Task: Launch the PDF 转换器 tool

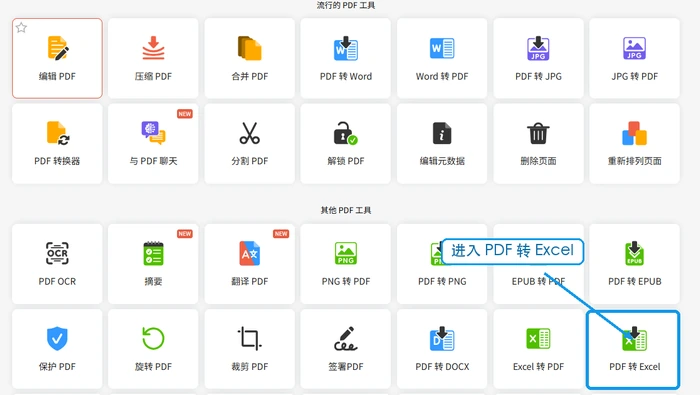Action: (57, 144)
